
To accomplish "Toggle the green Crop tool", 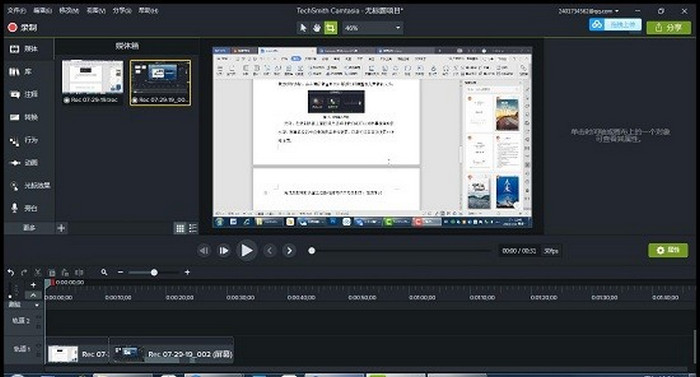I will click(x=330, y=28).
